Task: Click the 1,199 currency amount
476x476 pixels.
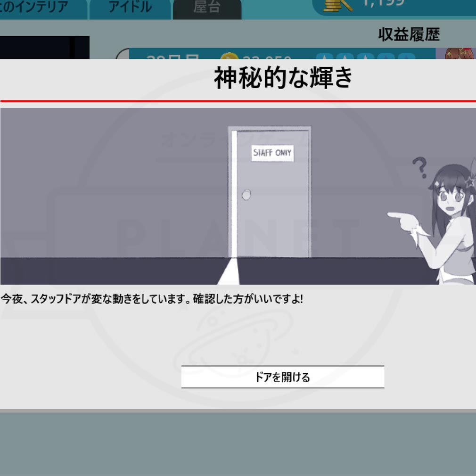Action: 383,4
